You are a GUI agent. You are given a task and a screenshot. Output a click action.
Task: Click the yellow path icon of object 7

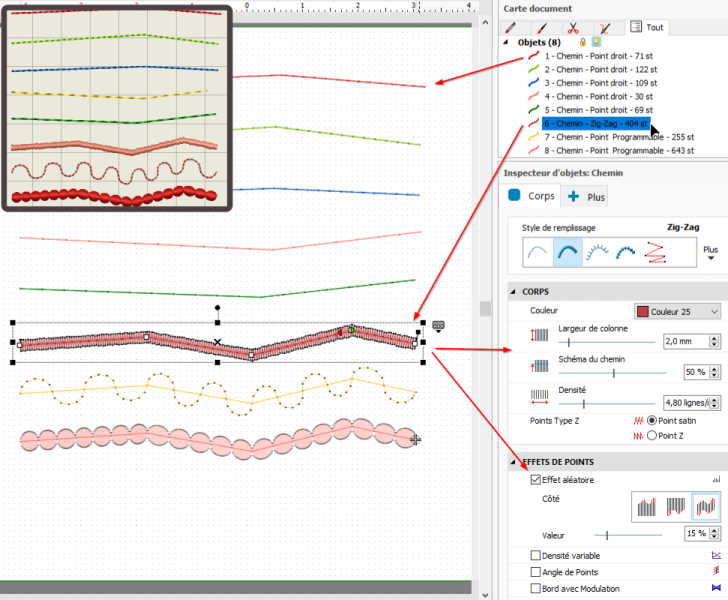pos(533,137)
